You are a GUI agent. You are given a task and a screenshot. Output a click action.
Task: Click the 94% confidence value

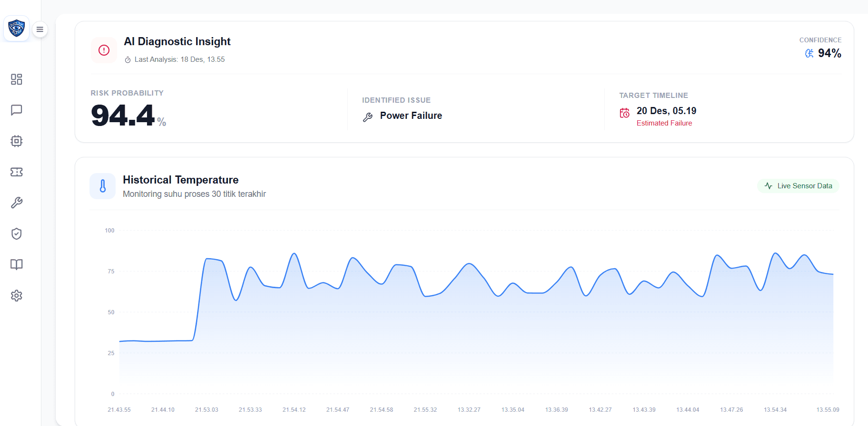pos(829,54)
